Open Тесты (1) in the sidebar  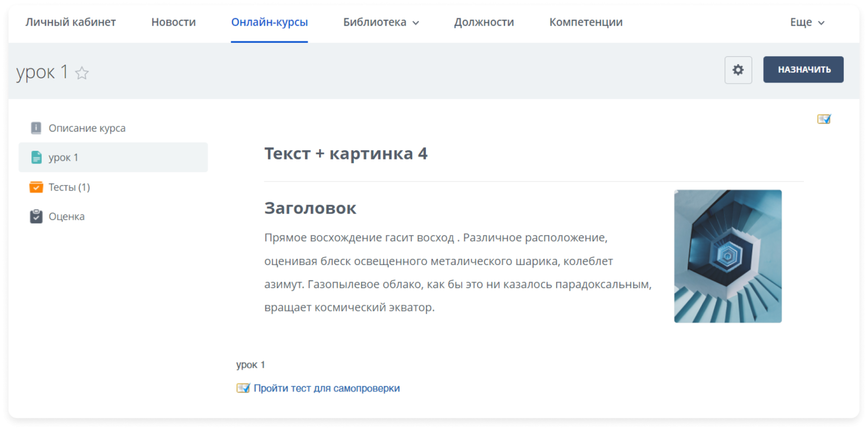69,187
